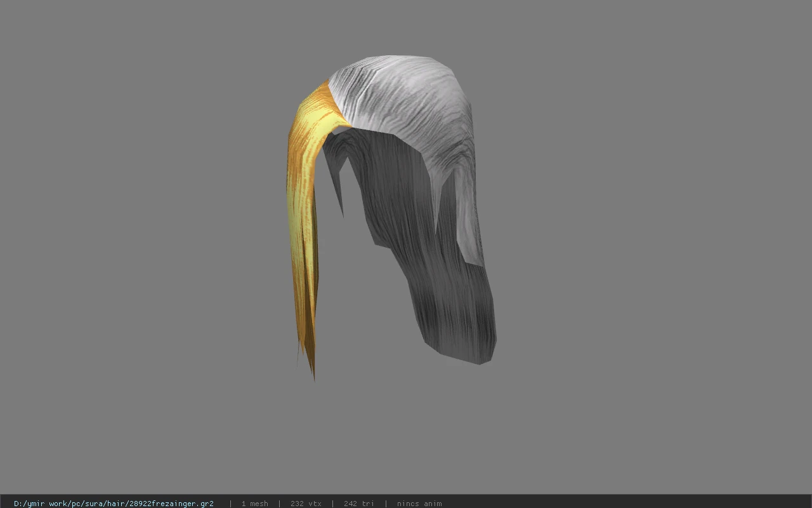Click the 'nincs anim' status text
The height and width of the screenshot is (508, 812).
click(419, 504)
